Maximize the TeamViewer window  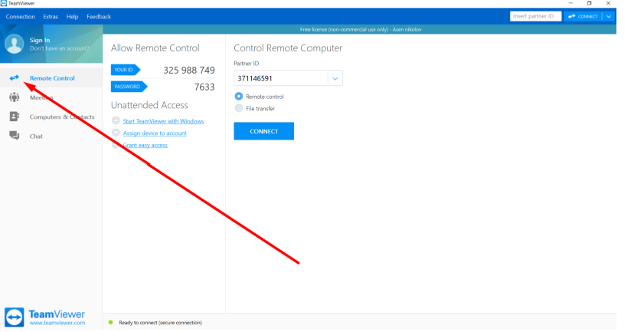(590, 3)
